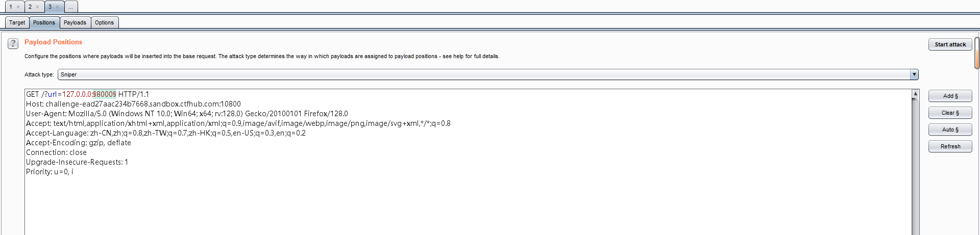Close attack tab 3
Viewport: 980px width, 235px height.
57,7
